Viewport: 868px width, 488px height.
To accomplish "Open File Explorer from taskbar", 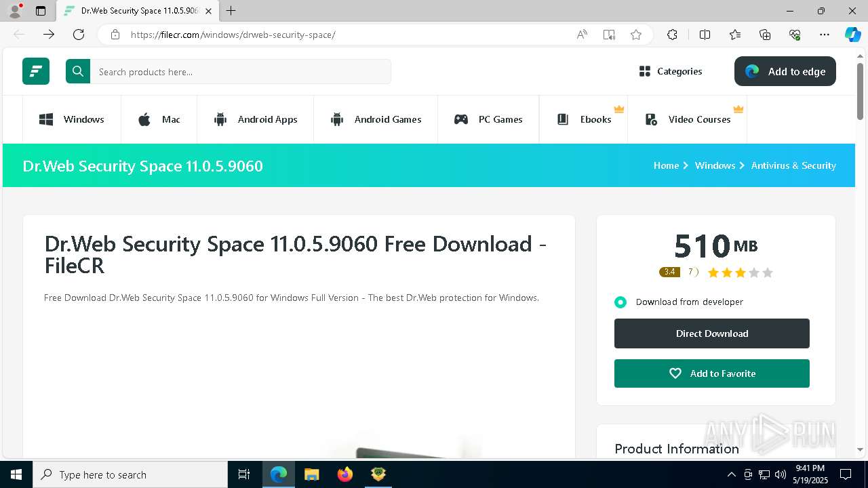I will [312, 474].
